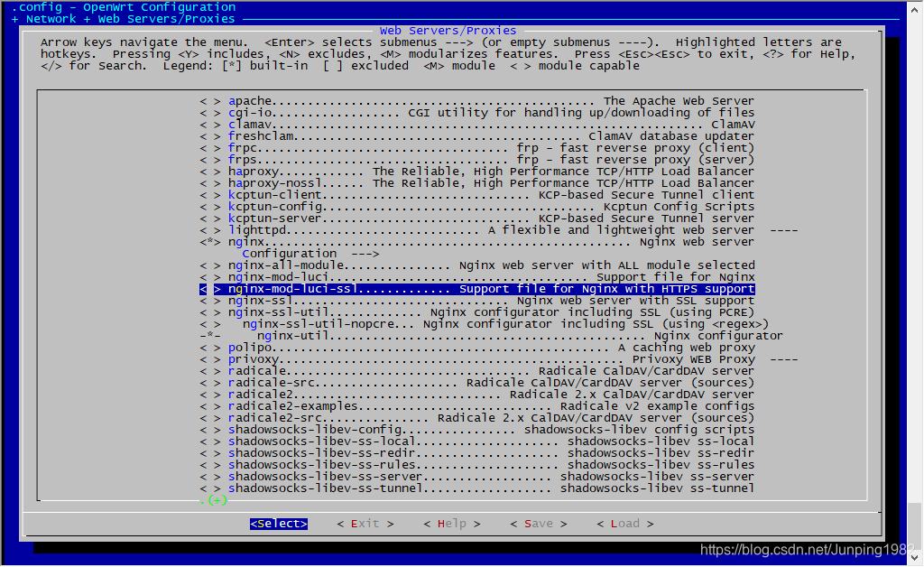Click the < Load > button
Screen dimensions: 924x567
click(x=625, y=524)
